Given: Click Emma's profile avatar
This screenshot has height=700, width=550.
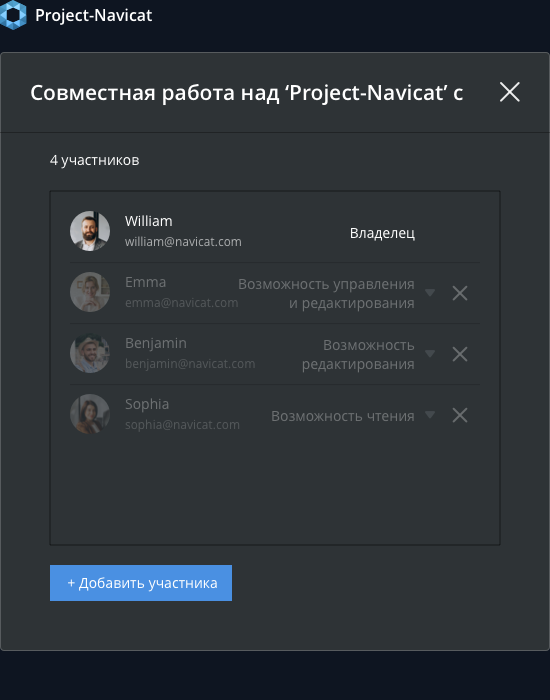Looking at the screenshot, I should tap(90, 292).
